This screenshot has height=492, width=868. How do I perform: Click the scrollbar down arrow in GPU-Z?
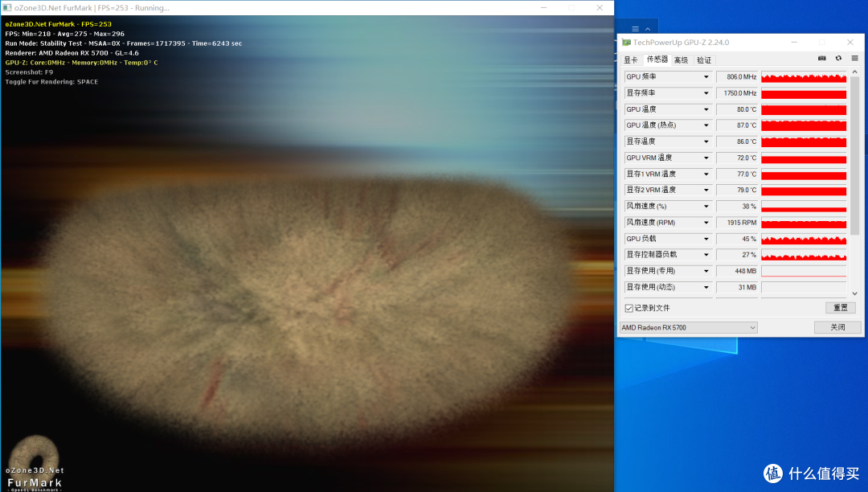coord(854,294)
